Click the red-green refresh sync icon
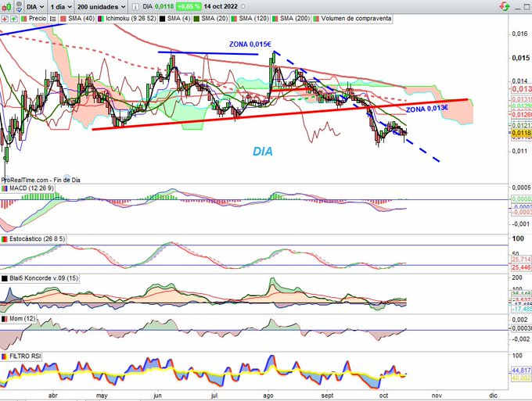 (505, 6)
